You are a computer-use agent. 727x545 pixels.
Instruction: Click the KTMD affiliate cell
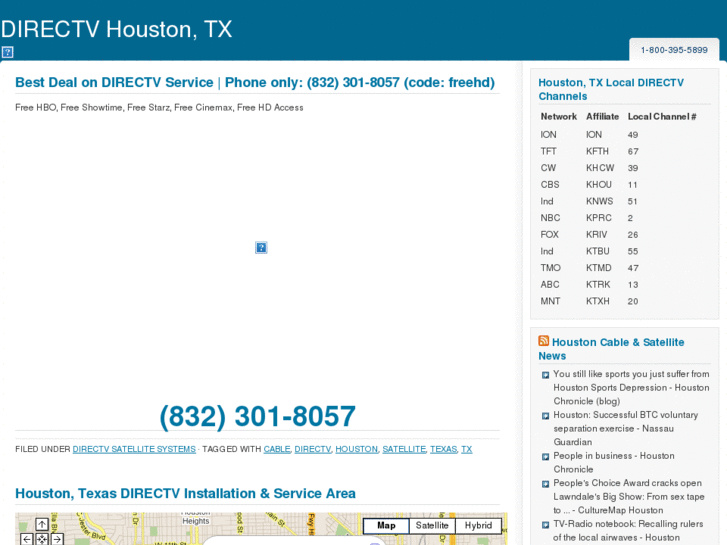[599, 268]
